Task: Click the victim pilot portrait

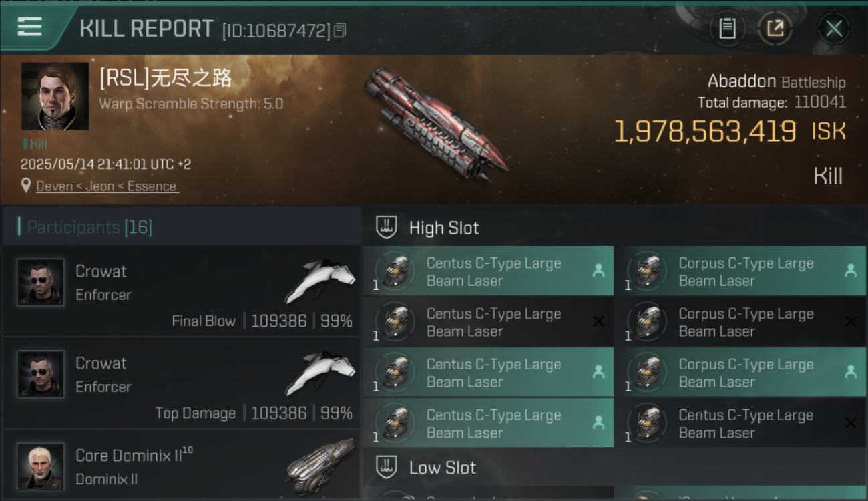Action: pyautogui.click(x=55, y=96)
